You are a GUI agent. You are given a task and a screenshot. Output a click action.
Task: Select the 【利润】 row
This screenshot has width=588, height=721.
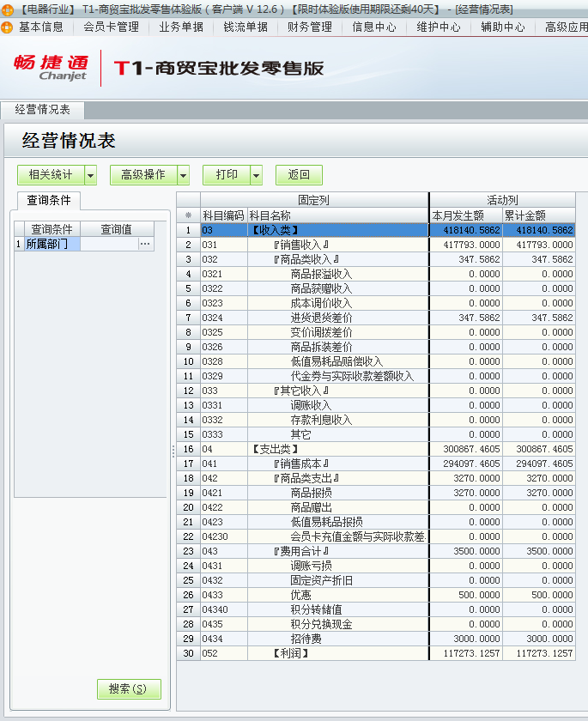[376, 653]
